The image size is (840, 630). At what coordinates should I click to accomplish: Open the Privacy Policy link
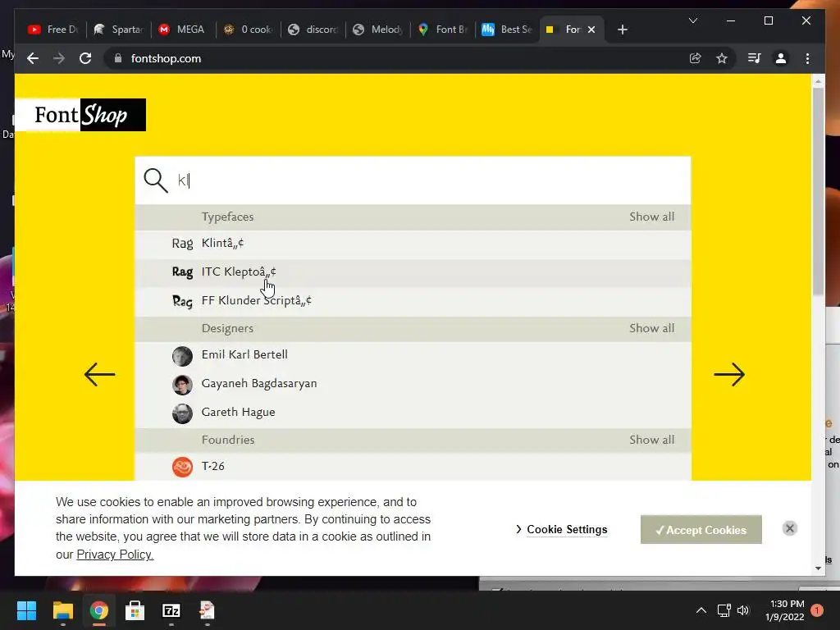click(115, 555)
